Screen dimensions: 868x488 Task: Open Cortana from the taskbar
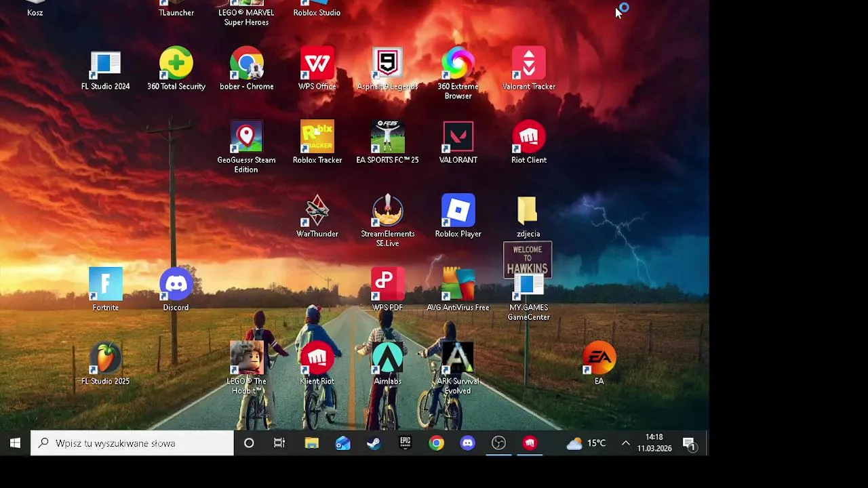[249, 443]
